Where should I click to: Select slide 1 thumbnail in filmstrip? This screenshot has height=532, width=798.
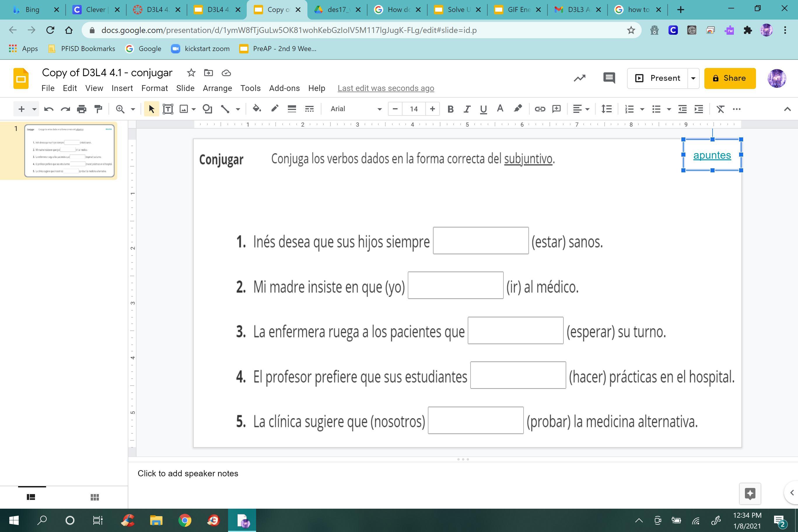click(x=69, y=150)
